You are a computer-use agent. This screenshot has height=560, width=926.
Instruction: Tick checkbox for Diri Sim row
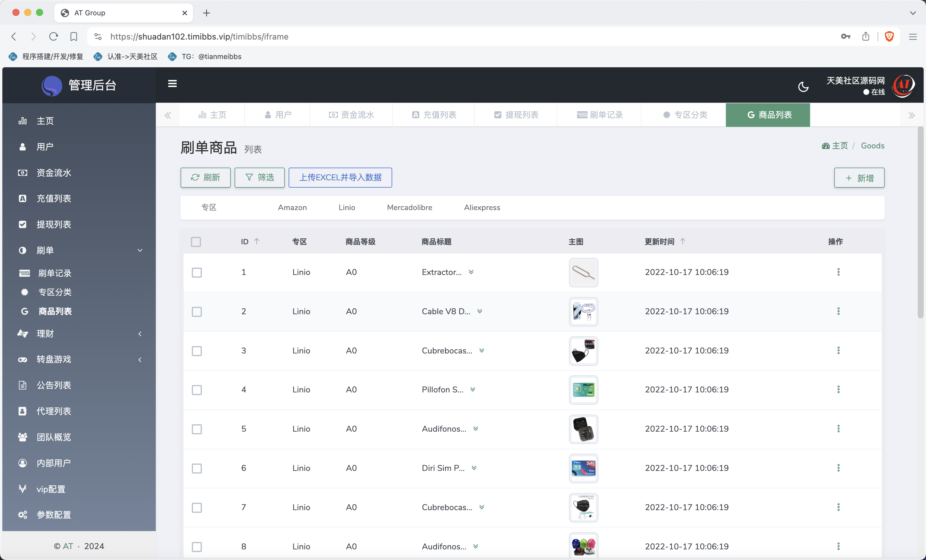pos(197,468)
